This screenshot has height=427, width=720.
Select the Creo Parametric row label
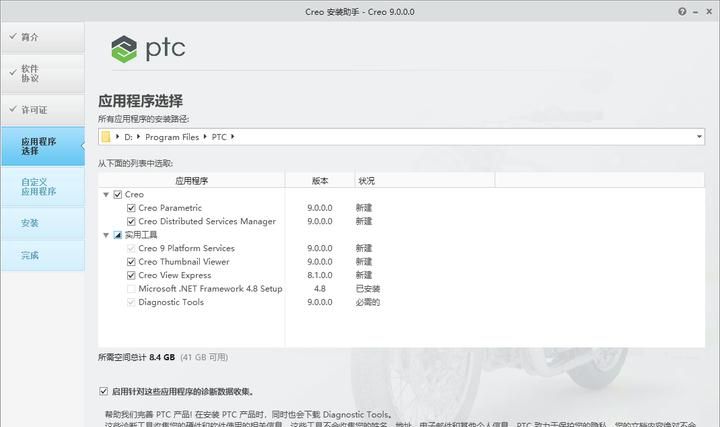click(x=170, y=208)
